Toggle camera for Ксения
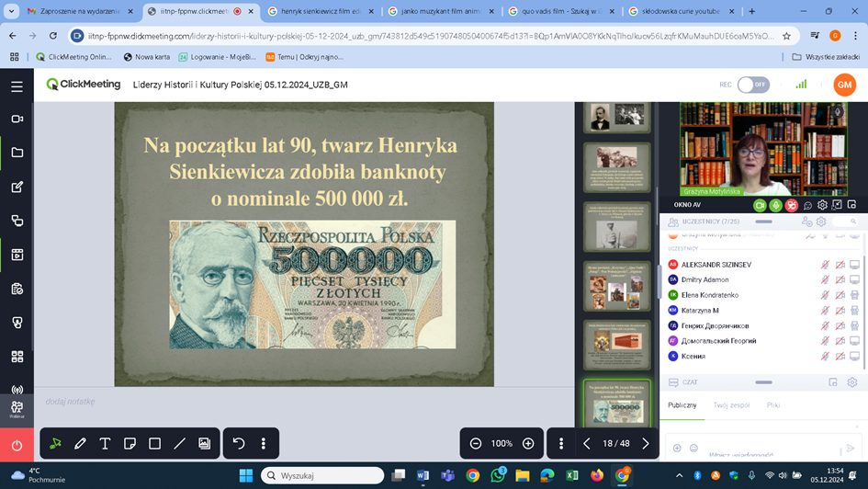This screenshot has width=868, height=489. pyautogui.click(x=840, y=356)
